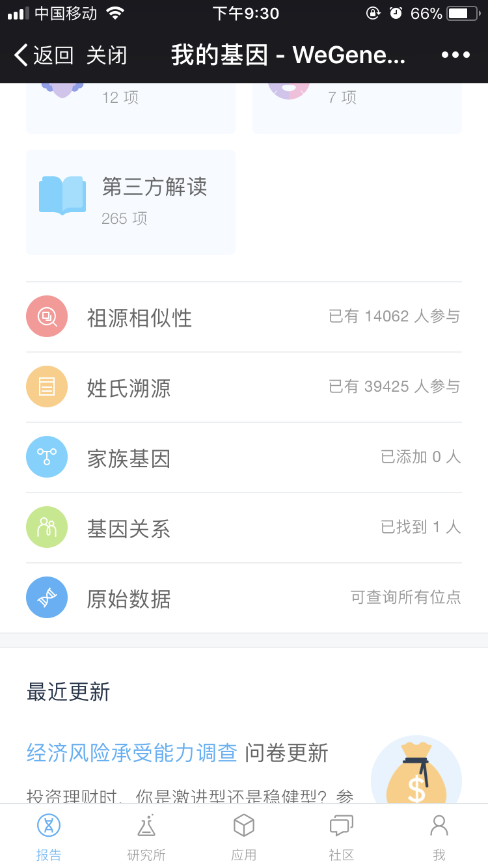Tap the 家族基因 tree icon

(x=47, y=457)
